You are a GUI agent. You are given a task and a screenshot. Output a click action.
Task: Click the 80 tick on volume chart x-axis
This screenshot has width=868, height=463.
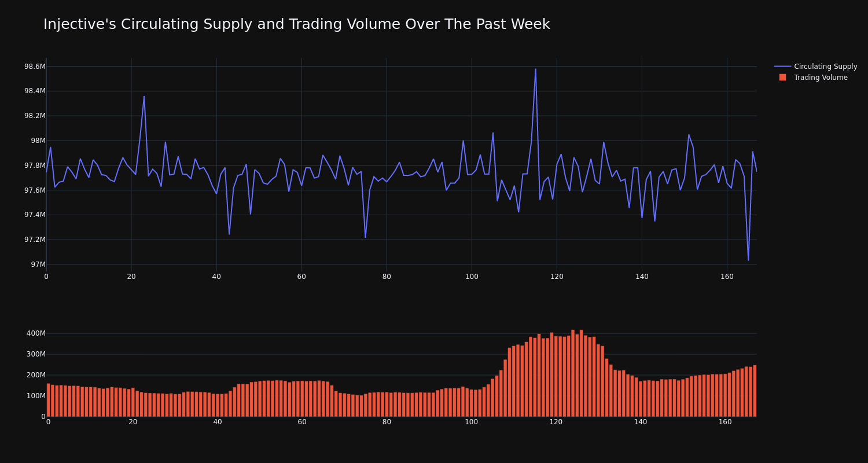(387, 422)
